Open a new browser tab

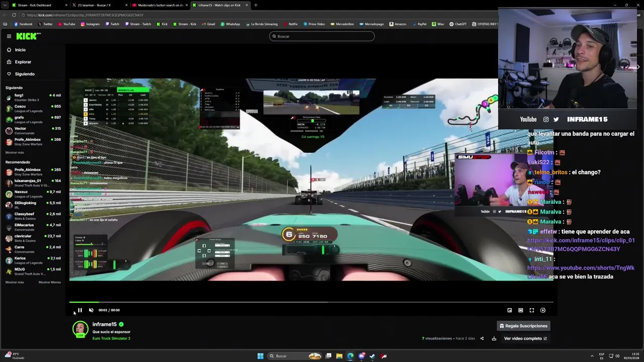point(256,5)
